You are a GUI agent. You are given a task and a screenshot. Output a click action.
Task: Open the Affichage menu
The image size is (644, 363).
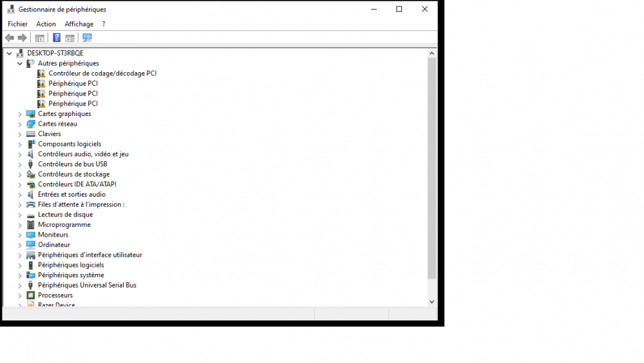(79, 24)
